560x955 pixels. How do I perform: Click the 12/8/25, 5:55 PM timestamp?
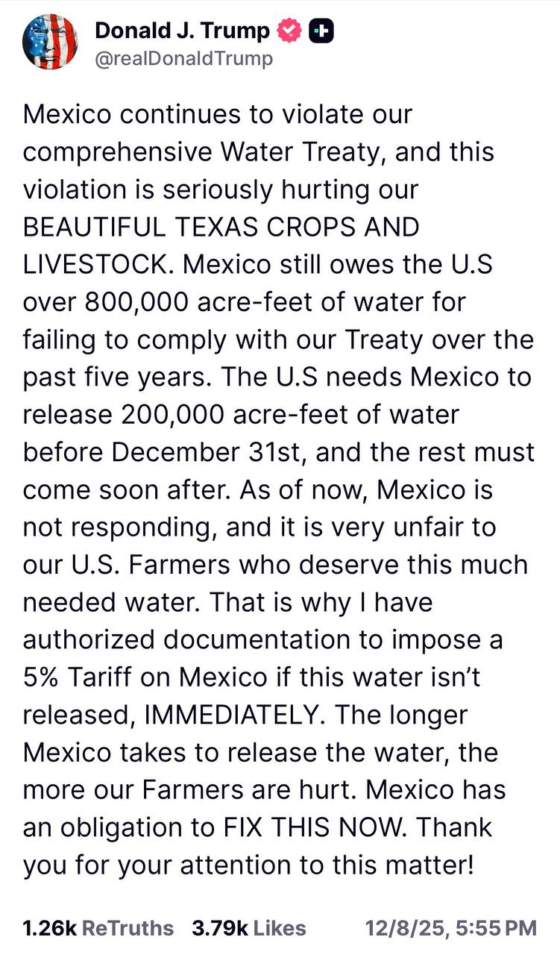(450, 927)
